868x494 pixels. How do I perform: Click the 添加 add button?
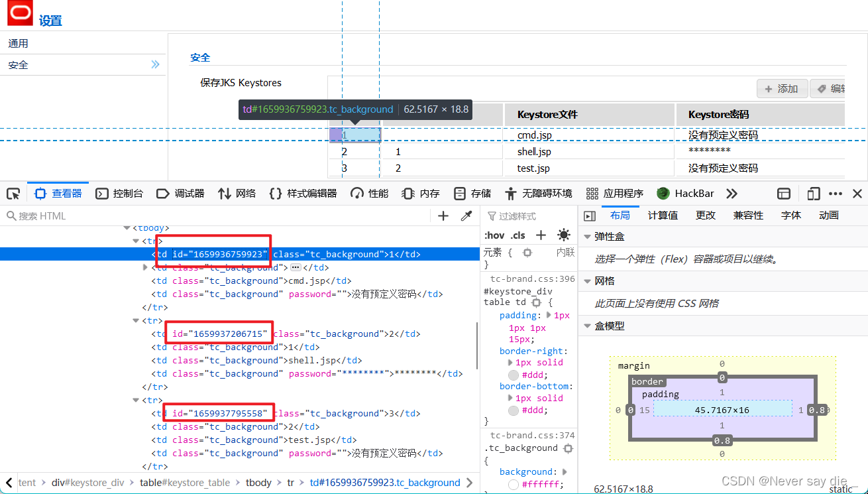pos(782,88)
